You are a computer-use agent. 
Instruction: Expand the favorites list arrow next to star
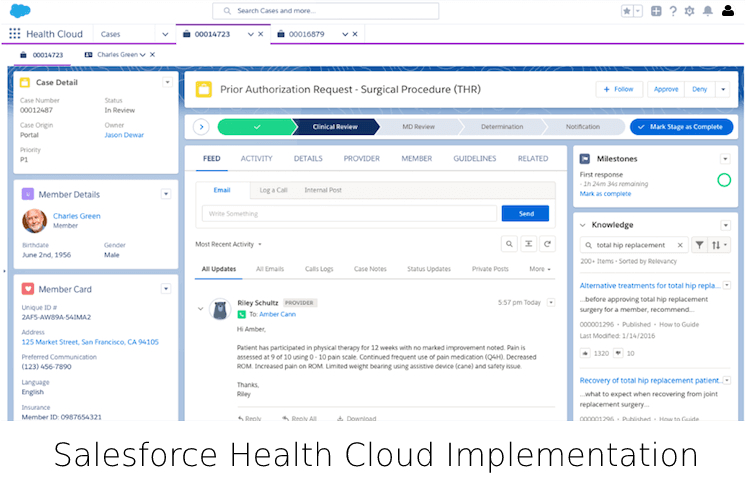tap(638, 11)
